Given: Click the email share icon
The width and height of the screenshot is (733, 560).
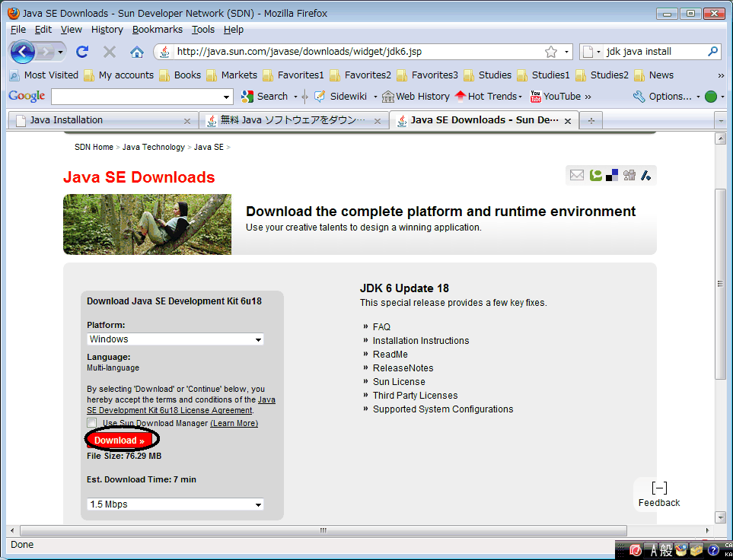Looking at the screenshot, I should click(577, 175).
